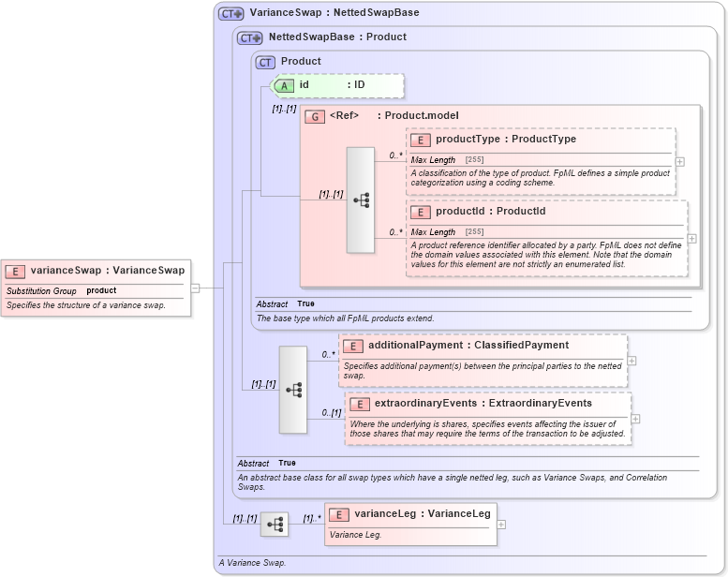
Task: Click the Substitution Group product value
Action: pos(101,290)
